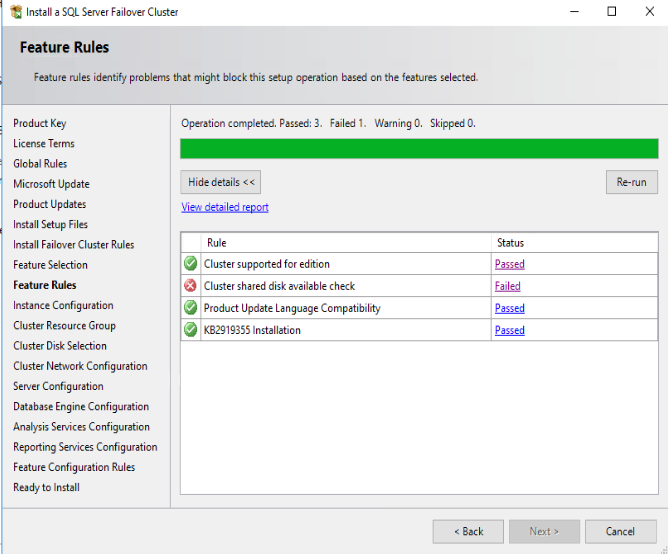Screen dimensions: 668x554
Task: Open the View detailed report link
Action: tap(225, 207)
